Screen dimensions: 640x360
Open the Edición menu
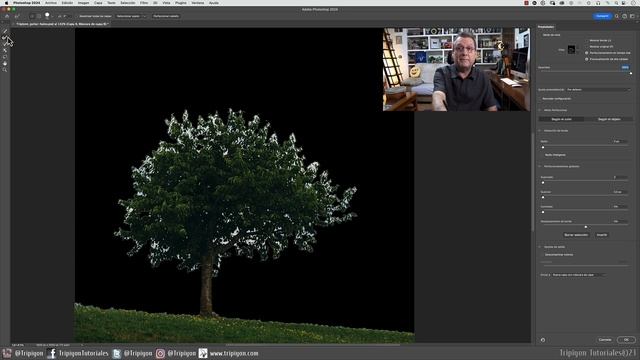67,3
